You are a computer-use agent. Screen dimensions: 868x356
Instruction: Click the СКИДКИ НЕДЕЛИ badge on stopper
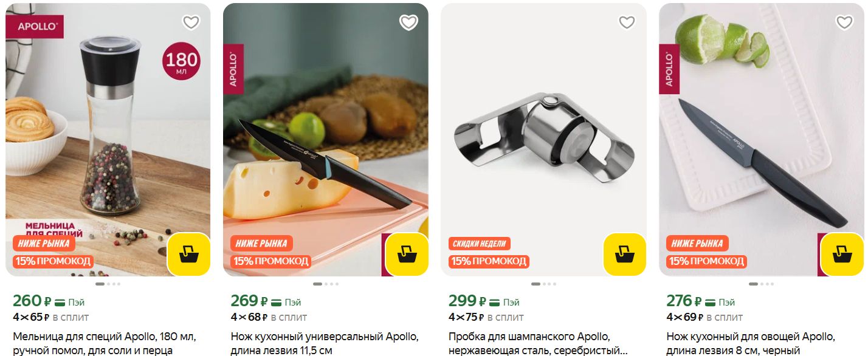pos(480,244)
